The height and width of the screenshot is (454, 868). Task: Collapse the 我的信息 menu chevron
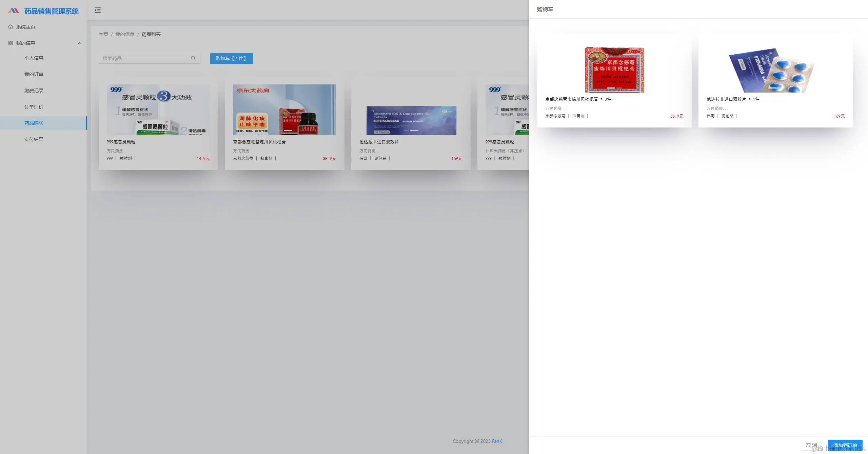[x=79, y=43]
